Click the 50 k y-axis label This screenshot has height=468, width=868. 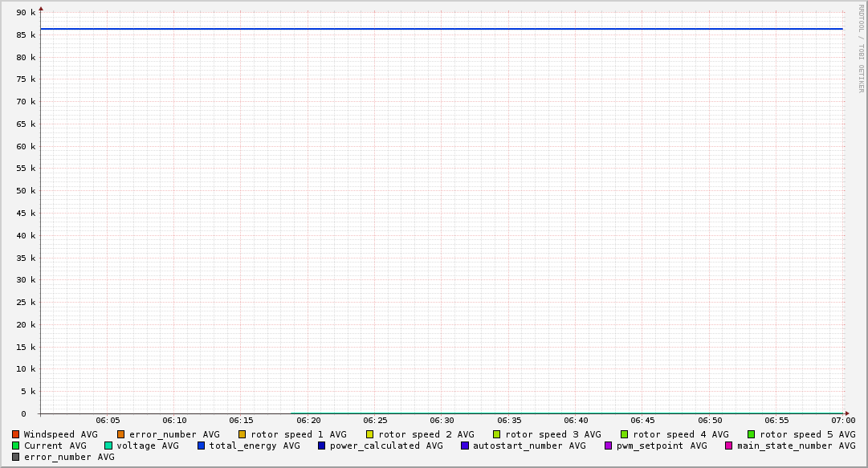[27, 191]
